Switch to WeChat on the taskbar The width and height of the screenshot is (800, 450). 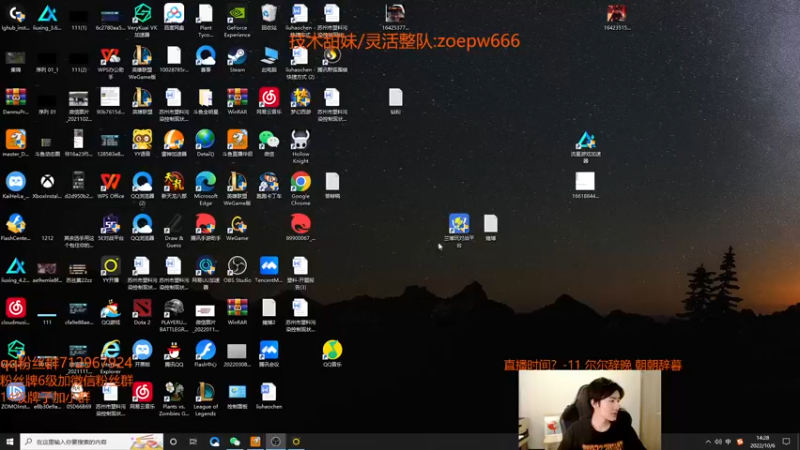[x=235, y=441]
